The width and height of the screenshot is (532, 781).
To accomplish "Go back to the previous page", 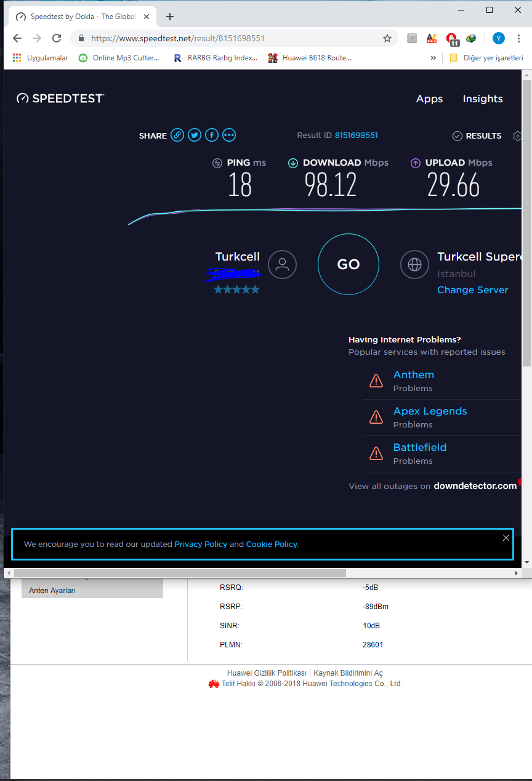I will (17, 38).
